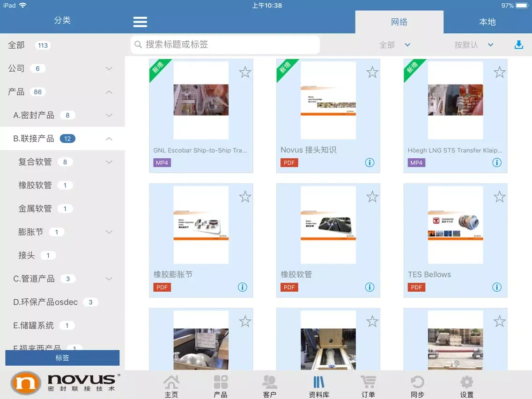This screenshot has height=399, width=532.
Task: Click MP4 badge on Höegh LNG card
Action: point(416,163)
